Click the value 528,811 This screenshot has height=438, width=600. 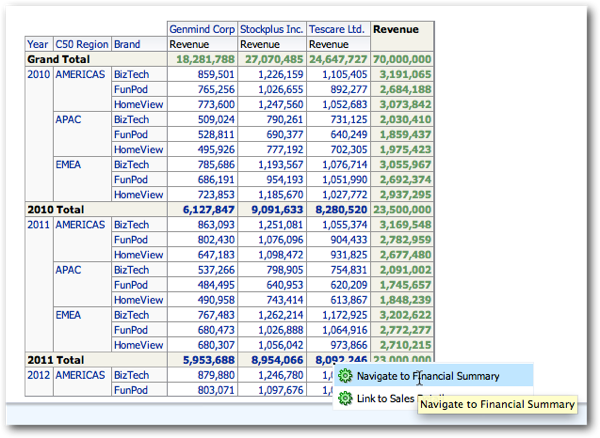pos(216,134)
